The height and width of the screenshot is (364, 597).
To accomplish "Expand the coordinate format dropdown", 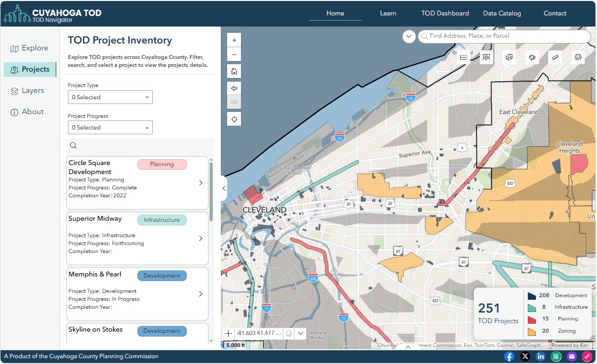I will 300,333.
